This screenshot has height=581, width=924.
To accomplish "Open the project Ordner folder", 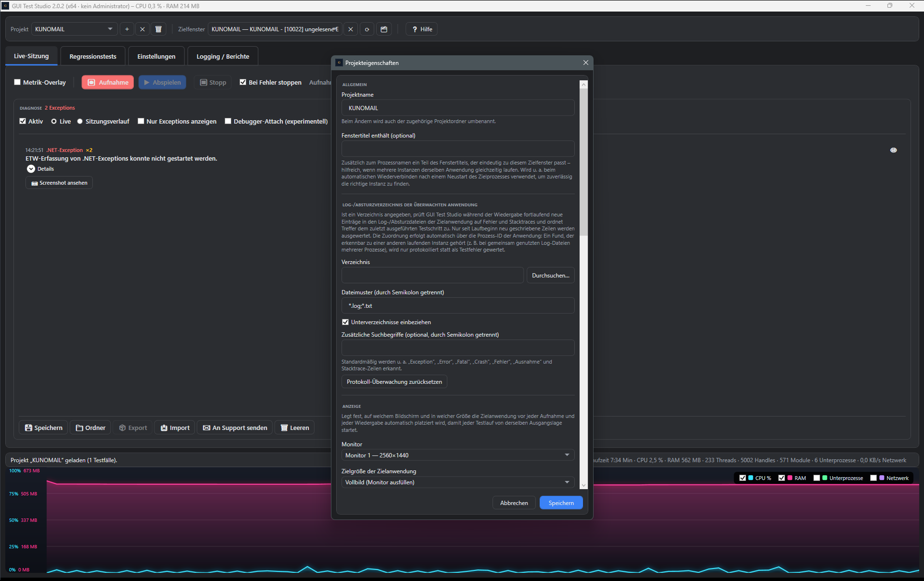I will click(x=90, y=428).
